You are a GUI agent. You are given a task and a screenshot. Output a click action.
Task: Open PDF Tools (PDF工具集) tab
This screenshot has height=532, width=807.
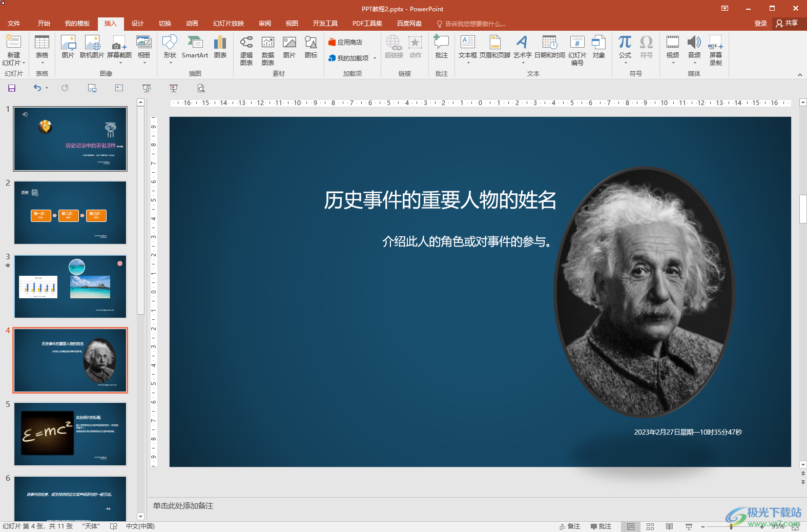367,24
